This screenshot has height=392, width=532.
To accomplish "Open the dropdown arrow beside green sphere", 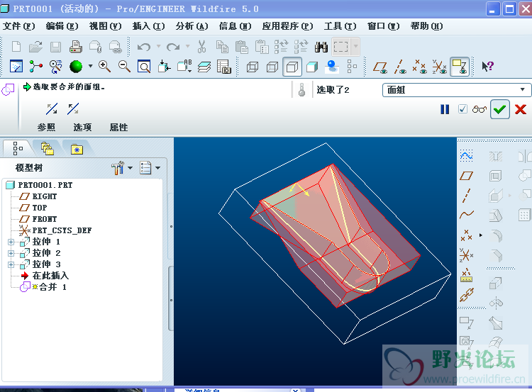I will coord(90,66).
